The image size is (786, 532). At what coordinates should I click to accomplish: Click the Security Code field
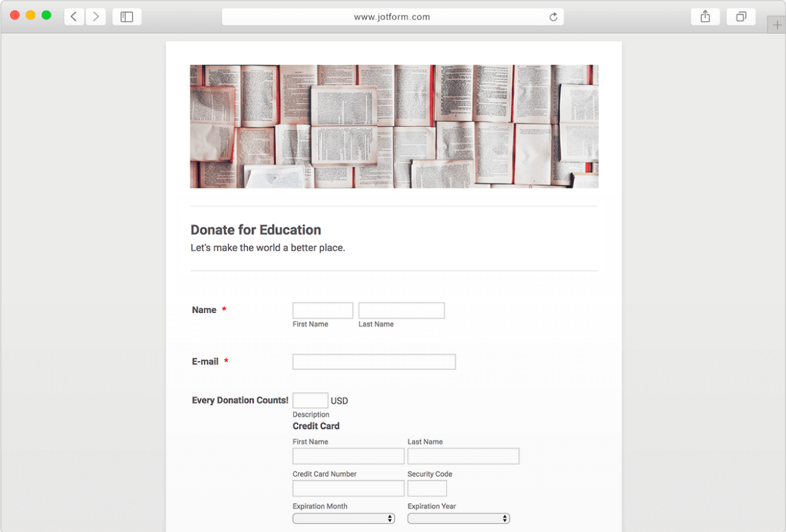coord(427,488)
